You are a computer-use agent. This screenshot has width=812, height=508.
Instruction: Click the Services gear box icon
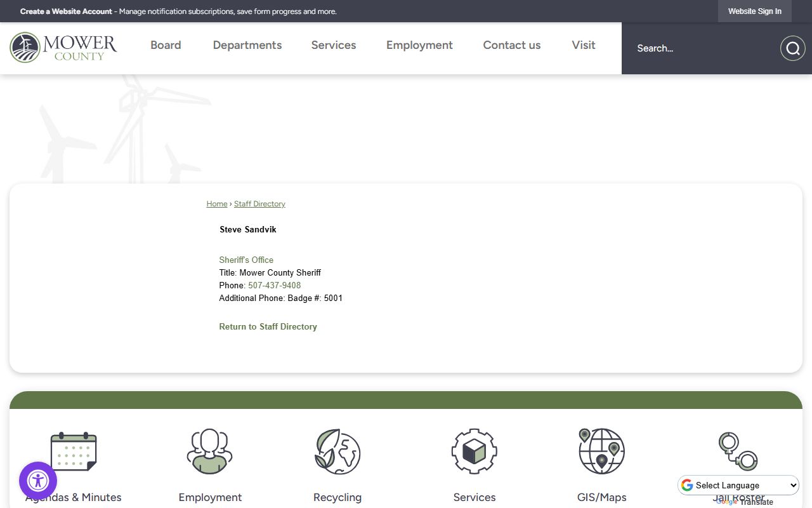pyautogui.click(x=475, y=451)
